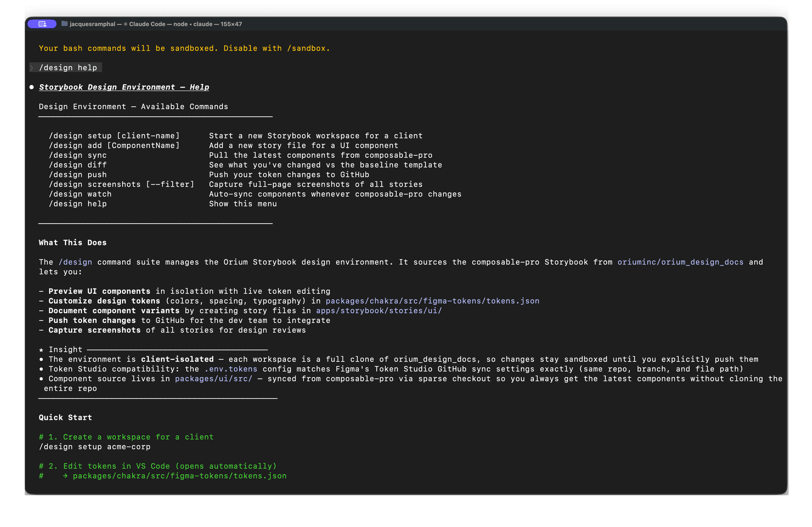Click the '/design push' command
The height and width of the screenshot is (527, 812).
click(x=78, y=175)
